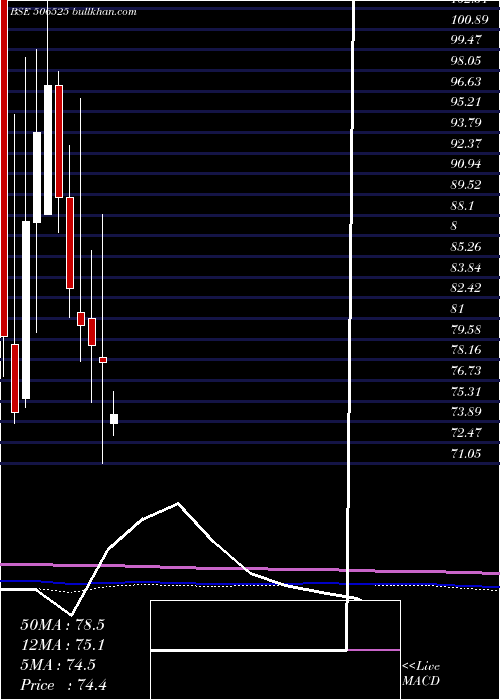Screen dimensions: 500x700
Task: Click the 95.21 price axis label
Action: pos(466,101)
